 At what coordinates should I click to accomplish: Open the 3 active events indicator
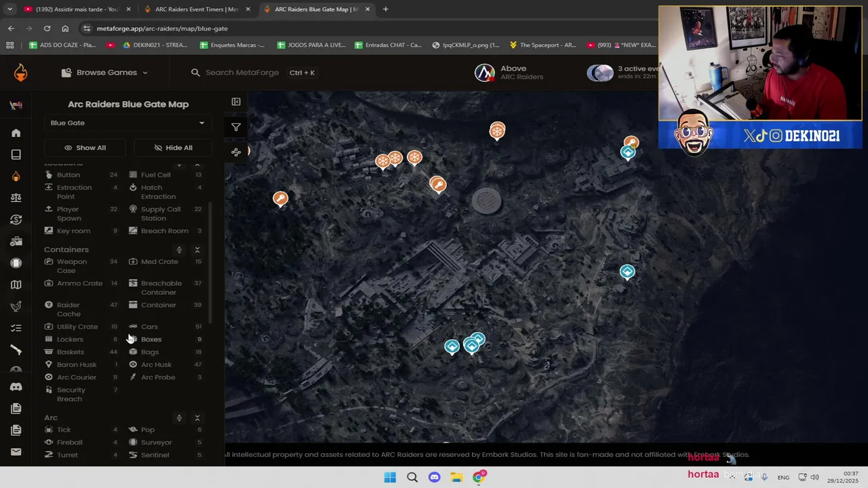coord(623,73)
